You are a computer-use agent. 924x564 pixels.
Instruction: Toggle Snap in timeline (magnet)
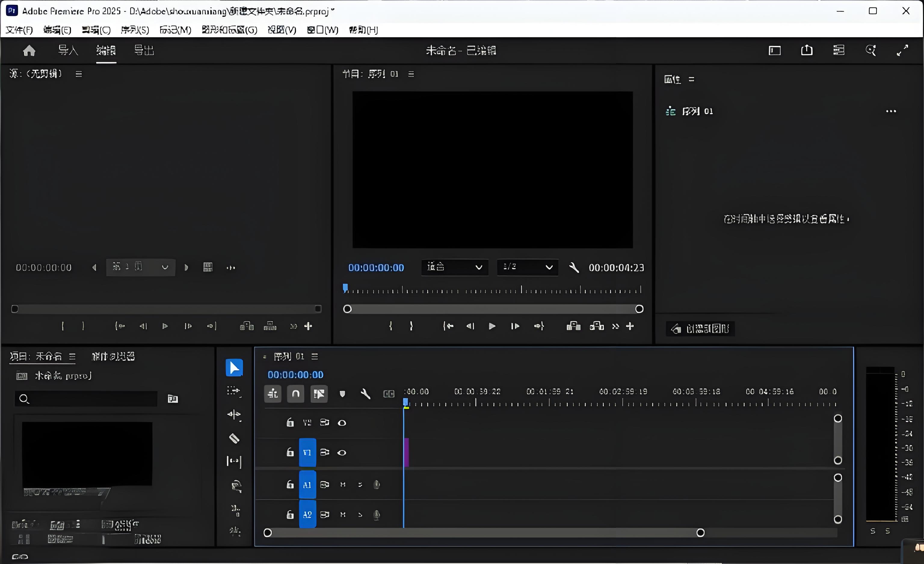(295, 394)
